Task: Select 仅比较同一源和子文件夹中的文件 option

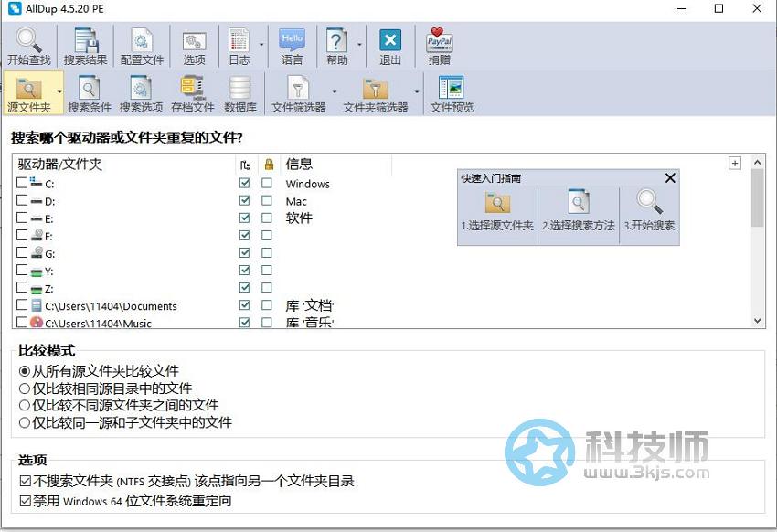Action: 25,422
